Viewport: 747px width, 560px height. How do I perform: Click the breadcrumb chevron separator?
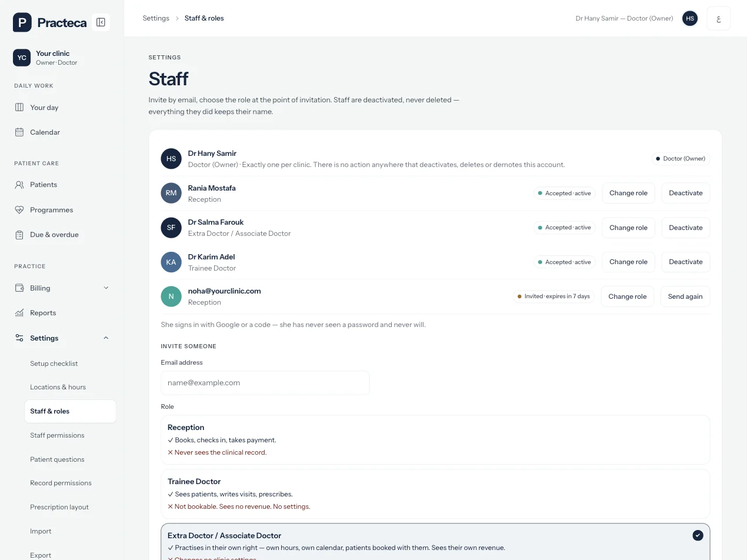coord(177,18)
